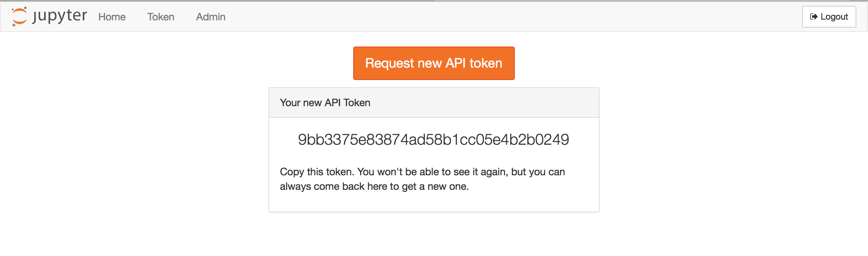Click the gray panel header bar's empty area
The height and width of the screenshot is (256, 868).
[492, 103]
